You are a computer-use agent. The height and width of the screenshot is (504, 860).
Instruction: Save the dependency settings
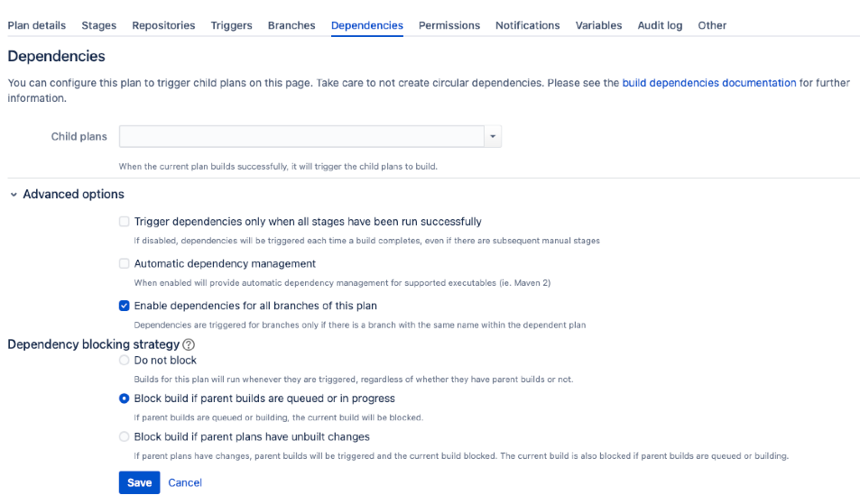pos(139,483)
